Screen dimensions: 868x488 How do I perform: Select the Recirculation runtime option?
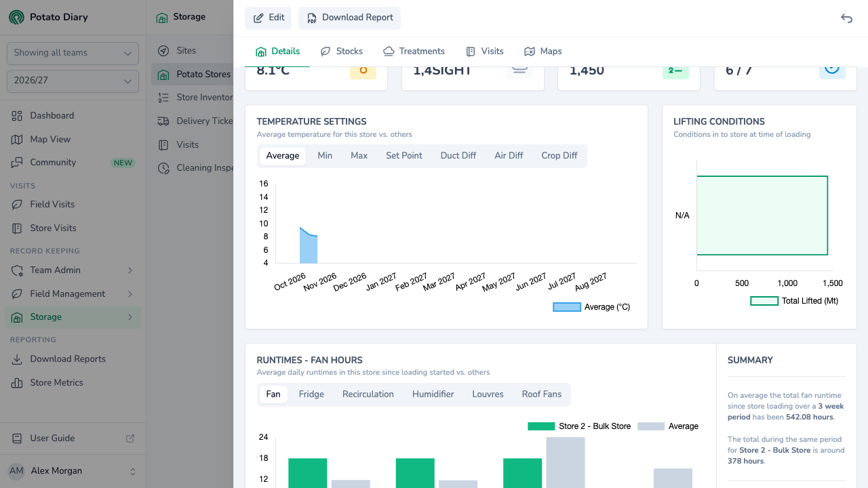368,394
